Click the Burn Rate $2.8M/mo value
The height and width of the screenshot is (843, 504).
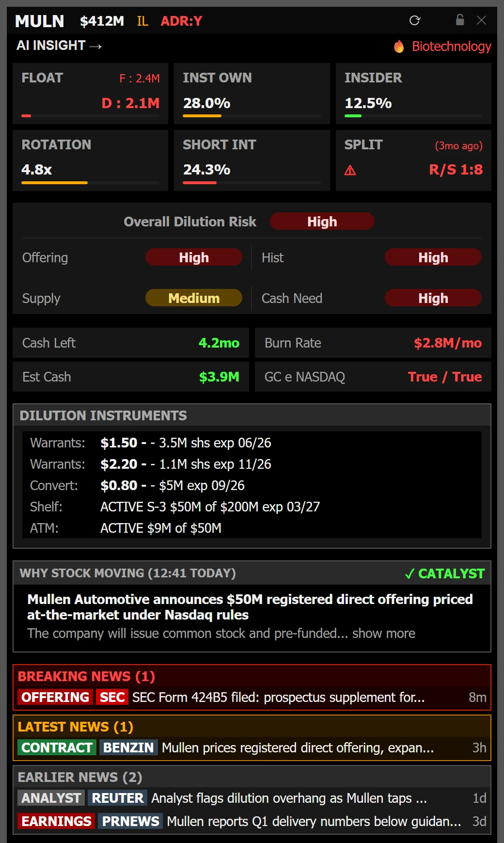point(448,343)
